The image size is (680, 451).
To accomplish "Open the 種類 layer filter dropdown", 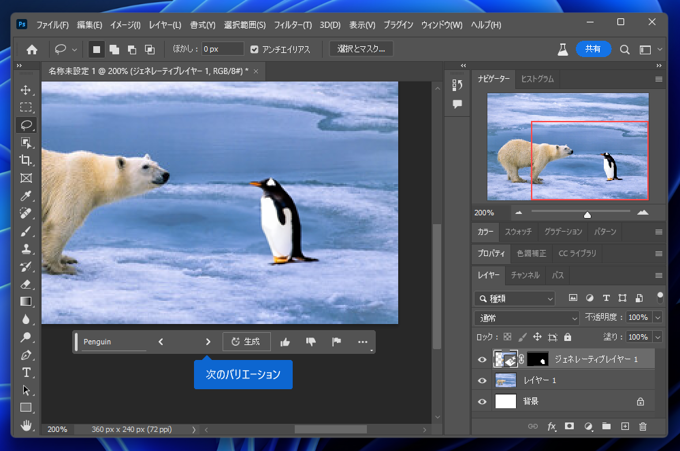I will click(515, 298).
